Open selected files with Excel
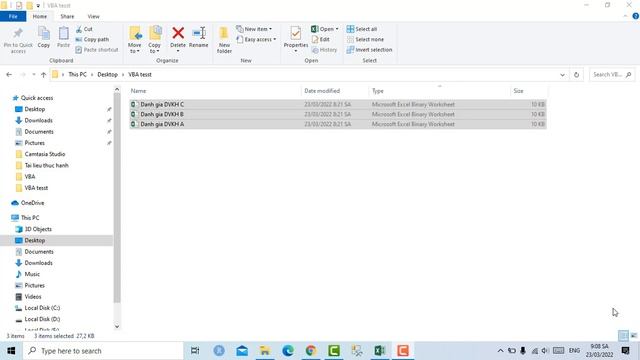The height and width of the screenshot is (360, 640). 324,29
